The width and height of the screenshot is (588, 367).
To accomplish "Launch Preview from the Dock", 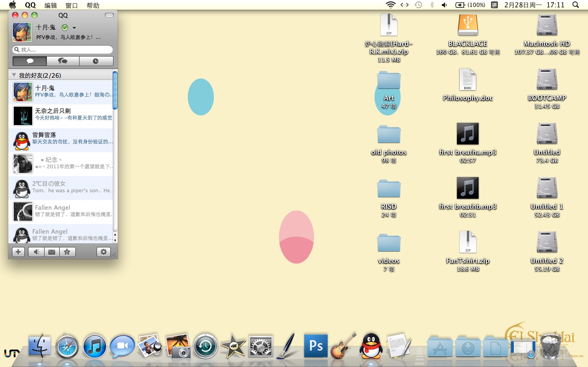I will 150,346.
